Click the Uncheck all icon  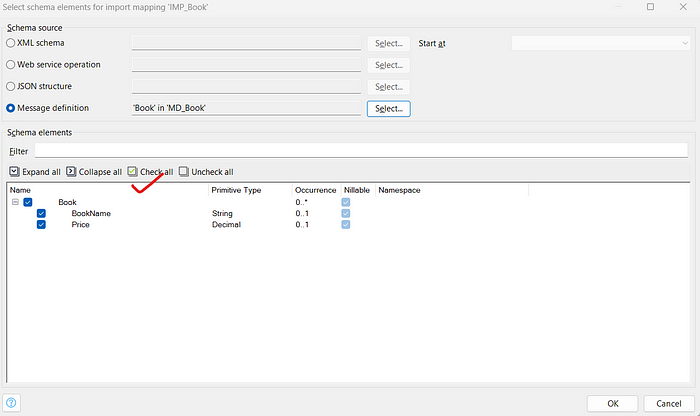(x=184, y=172)
